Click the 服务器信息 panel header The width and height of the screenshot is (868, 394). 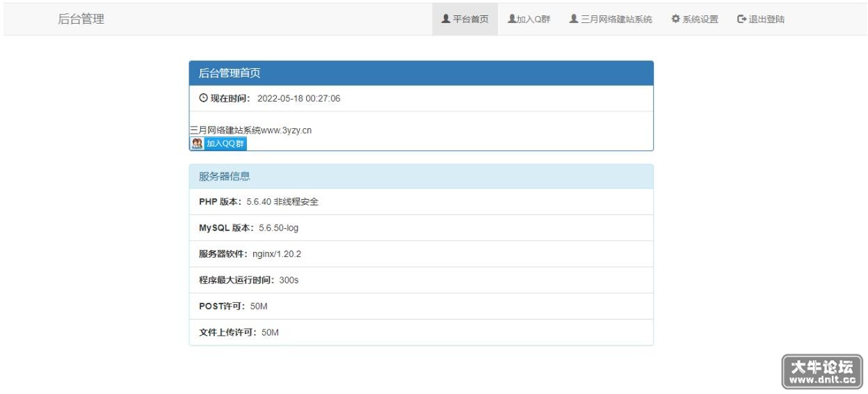pyautogui.click(x=421, y=176)
